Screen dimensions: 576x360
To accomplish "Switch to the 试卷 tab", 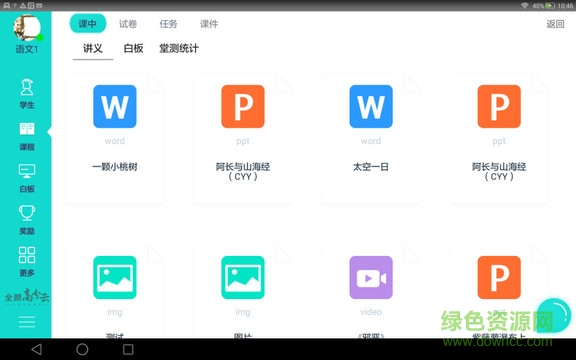I will [x=128, y=24].
